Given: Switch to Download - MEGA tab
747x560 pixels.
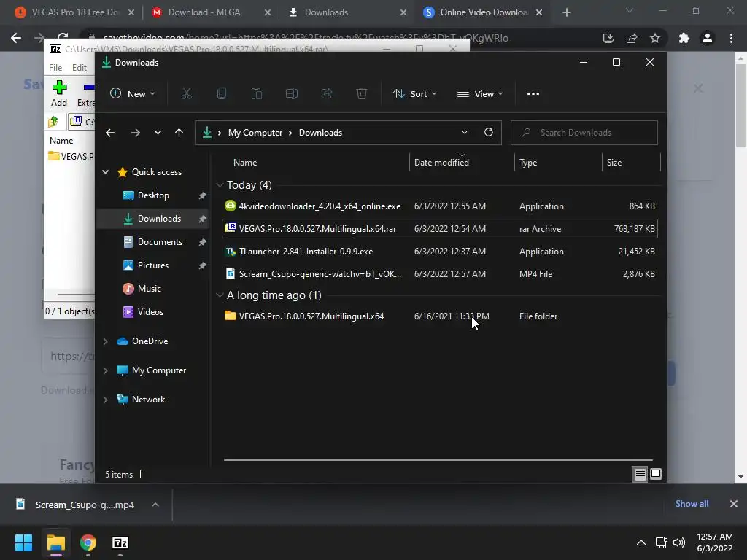Looking at the screenshot, I should click(x=211, y=12).
